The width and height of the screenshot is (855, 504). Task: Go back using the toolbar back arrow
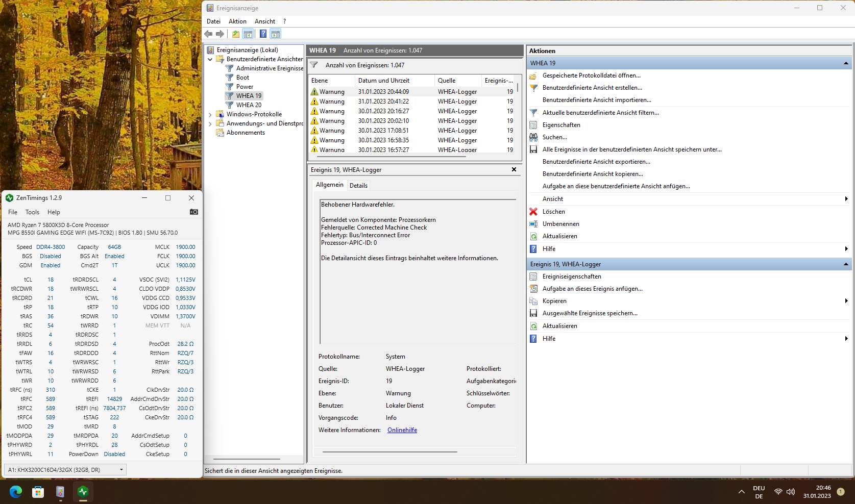pos(208,34)
